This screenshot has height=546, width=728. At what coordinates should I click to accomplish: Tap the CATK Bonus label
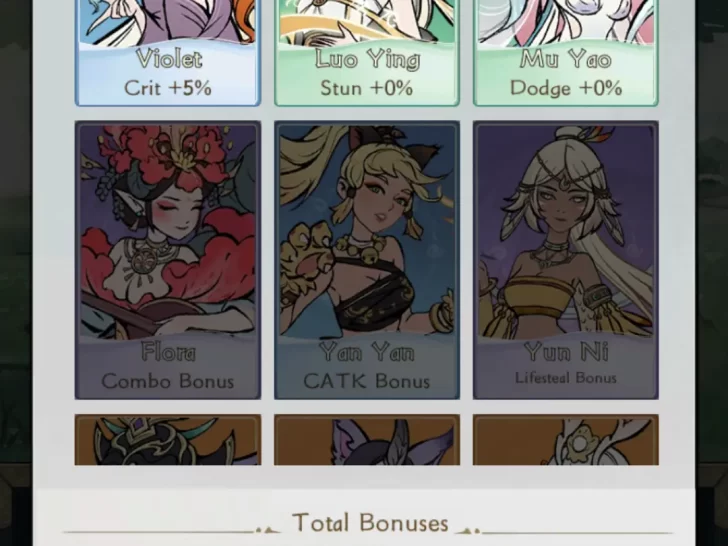coord(367,381)
